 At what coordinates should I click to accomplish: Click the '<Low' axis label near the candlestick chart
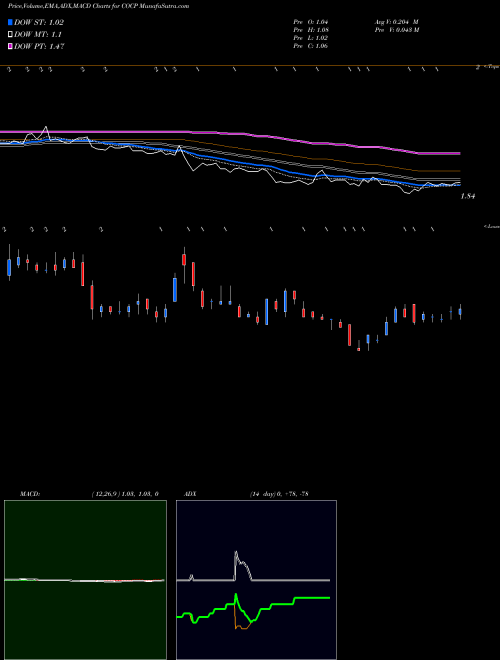(492, 227)
